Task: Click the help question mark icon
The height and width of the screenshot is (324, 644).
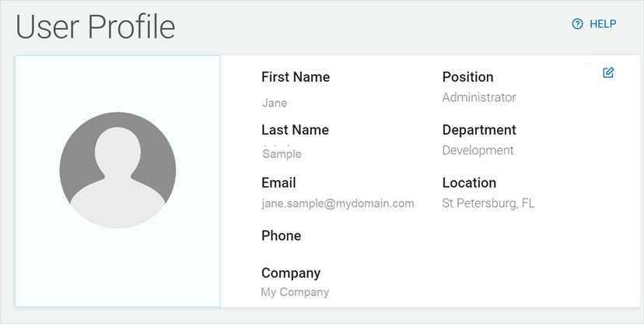Action: pos(577,24)
